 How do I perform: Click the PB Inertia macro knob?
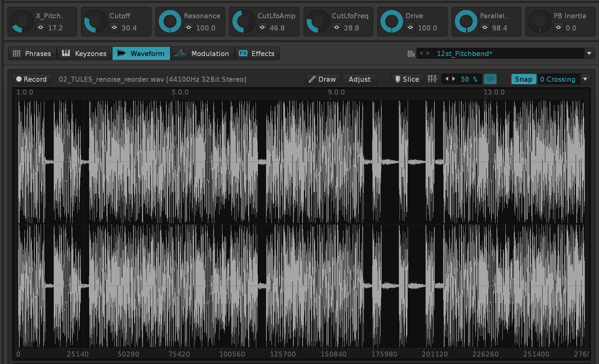pos(540,21)
